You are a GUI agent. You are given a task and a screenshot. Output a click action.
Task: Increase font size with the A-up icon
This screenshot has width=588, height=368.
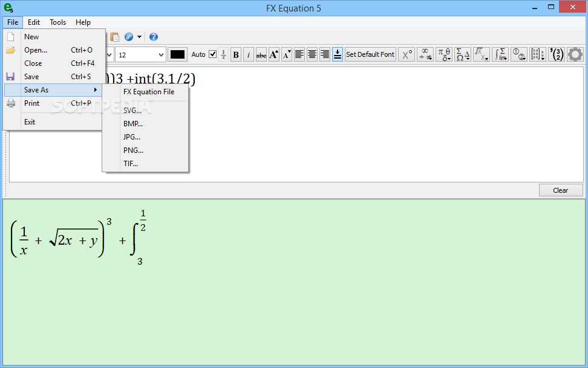[x=274, y=55]
